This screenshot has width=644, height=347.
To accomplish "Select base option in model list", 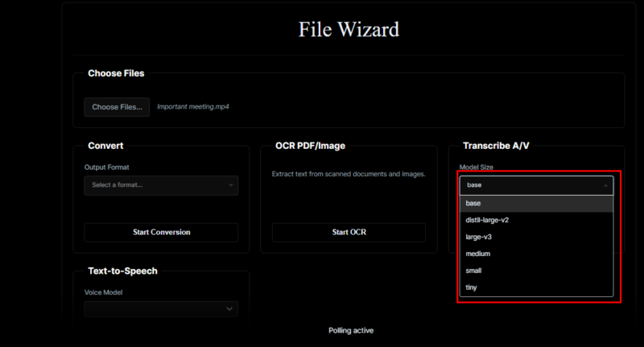I will click(536, 204).
